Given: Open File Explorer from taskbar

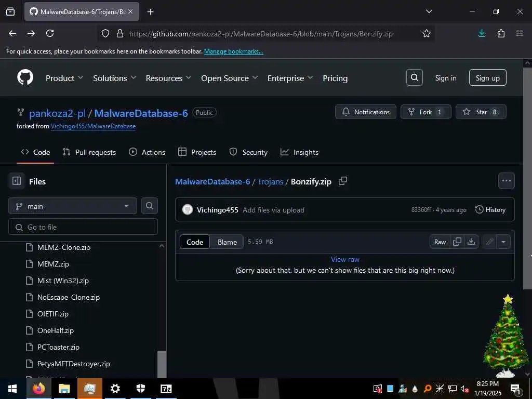Looking at the screenshot, I should pyautogui.click(x=64, y=389).
